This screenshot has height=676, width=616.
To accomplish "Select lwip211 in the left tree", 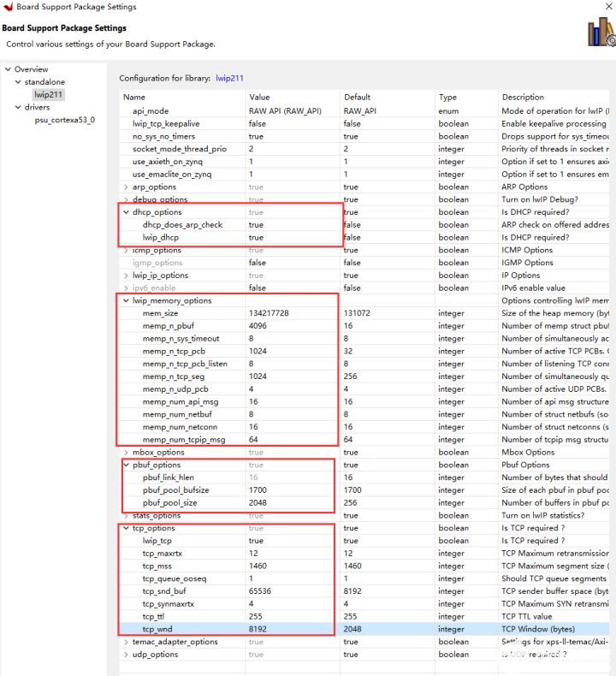I will pyautogui.click(x=48, y=94).
